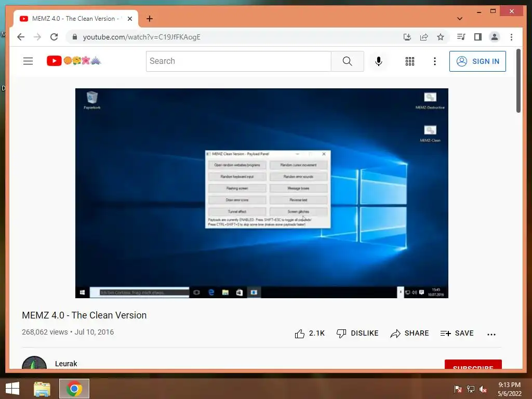532x399 pixels.
Task: Open Leurak channel avatar
Action: (34, 363)
